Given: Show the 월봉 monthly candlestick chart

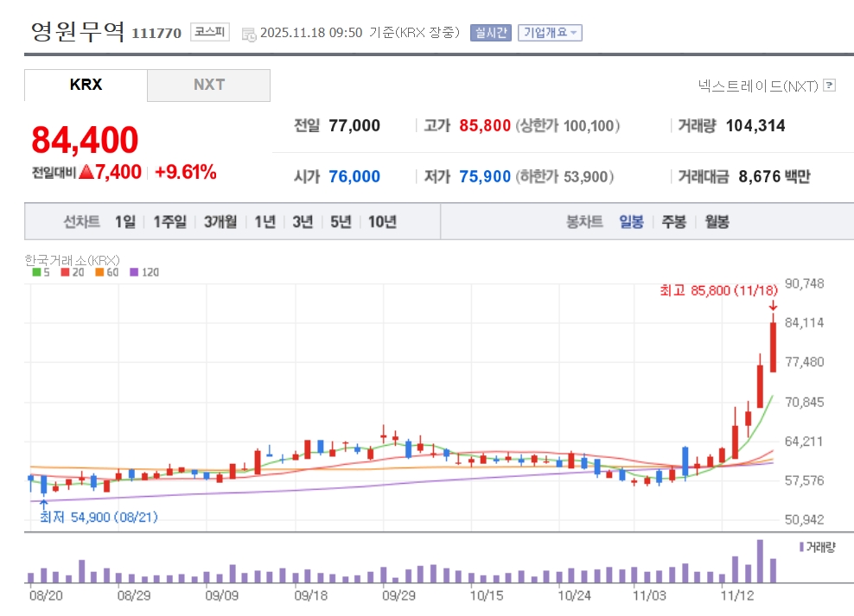Looking at the screenshot, I should 717,222.
